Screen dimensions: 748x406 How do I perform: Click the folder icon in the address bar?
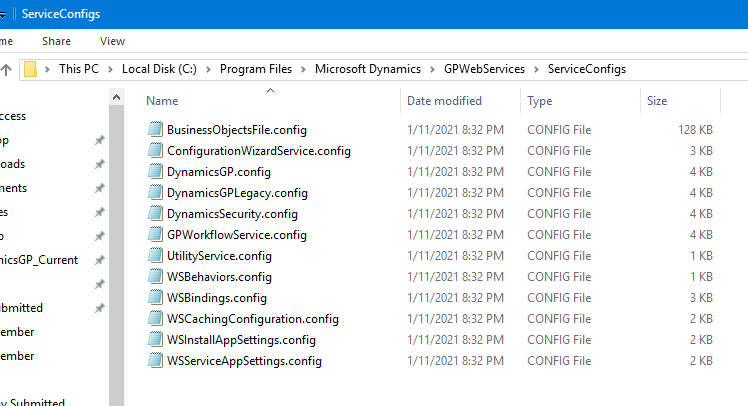click(31, 69)
